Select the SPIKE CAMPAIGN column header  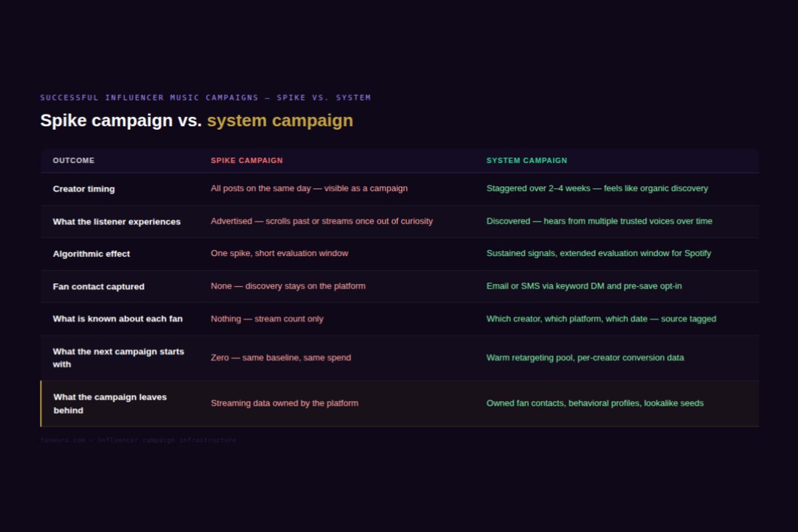(247, 160)
